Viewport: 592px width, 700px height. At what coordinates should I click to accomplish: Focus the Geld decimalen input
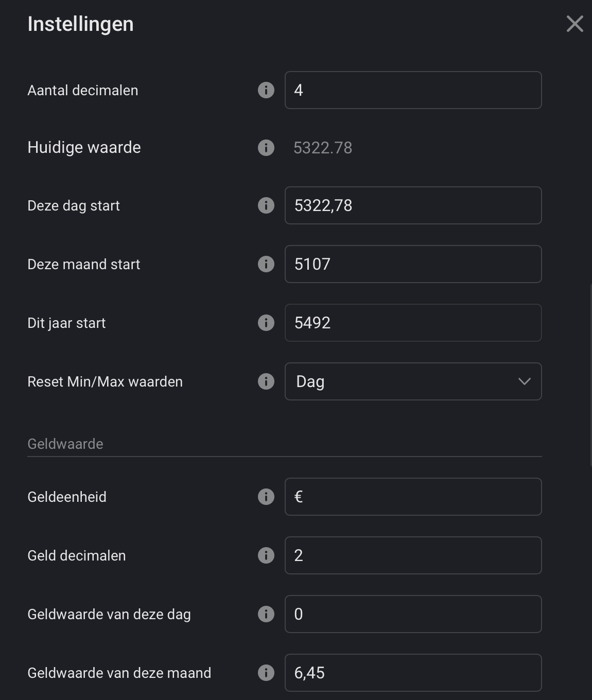tap(413, 555)
